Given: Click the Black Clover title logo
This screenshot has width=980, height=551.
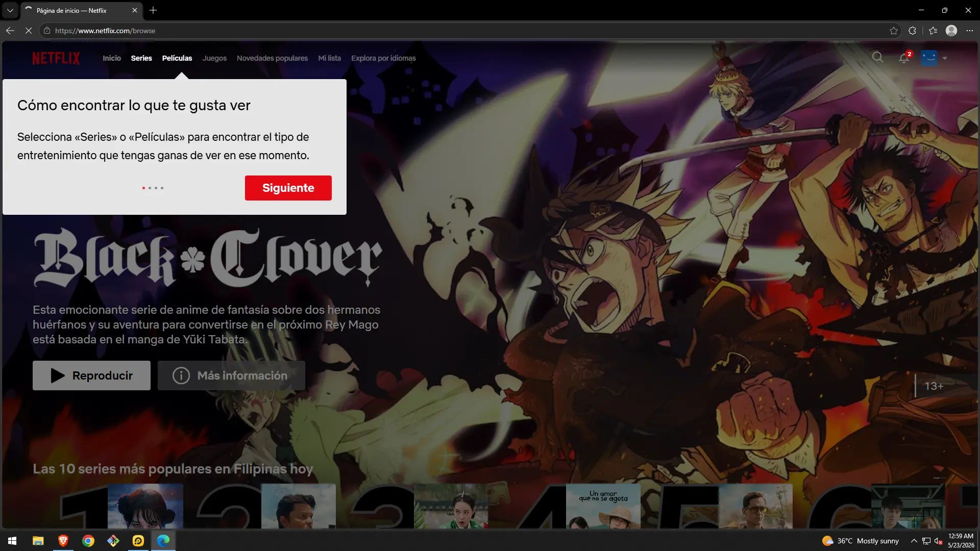Looking at the screenshot, I should [x=208, y=257].
